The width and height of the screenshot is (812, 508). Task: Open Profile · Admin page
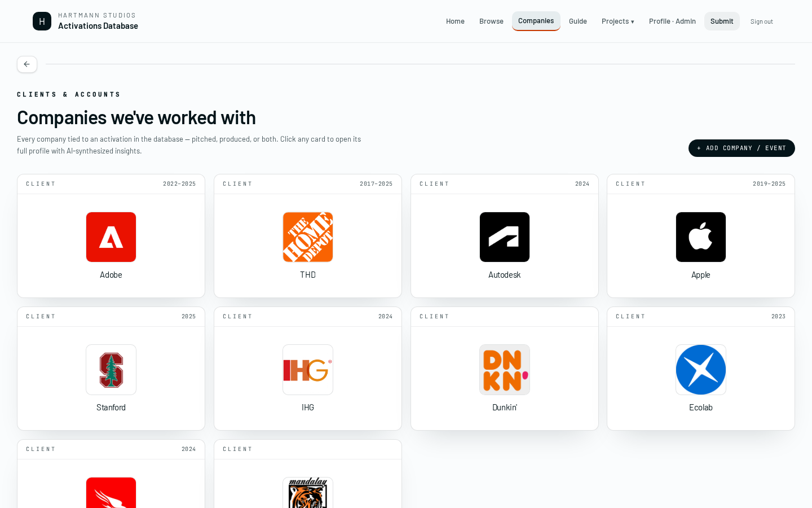[x=672, y=21]
